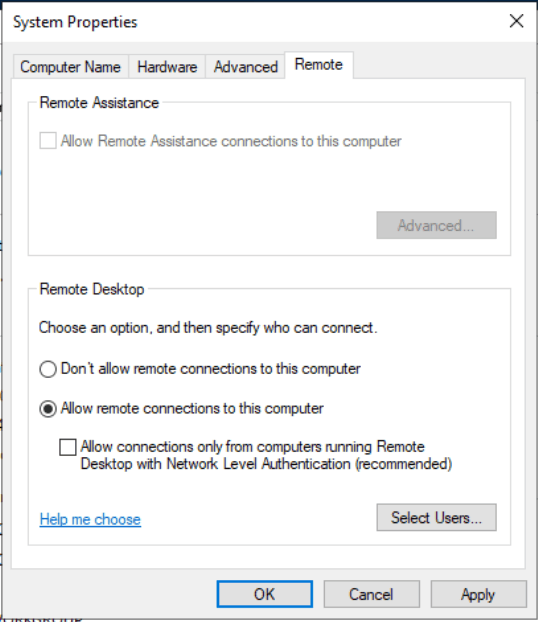
Task: Switch to the Computer Name tab
Action: 70,67
